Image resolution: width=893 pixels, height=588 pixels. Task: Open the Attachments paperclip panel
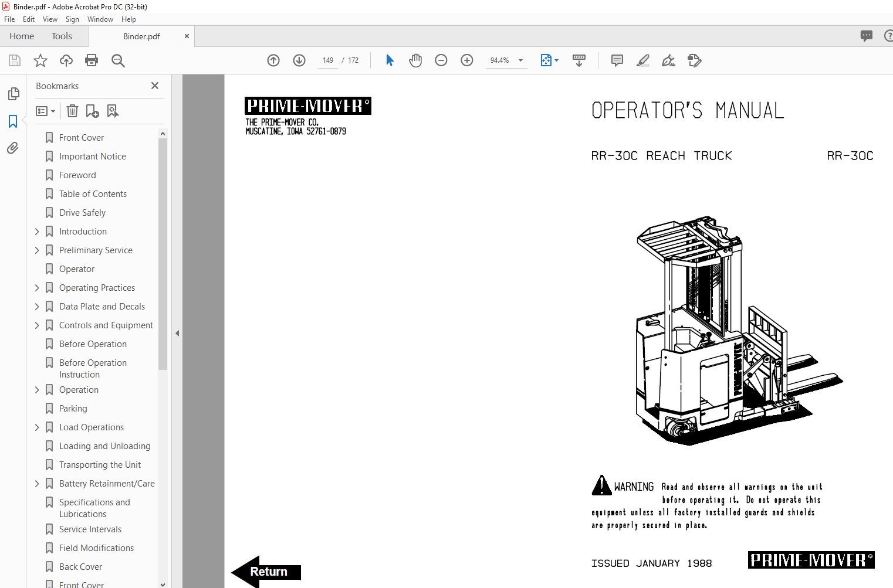pos(13,148)
